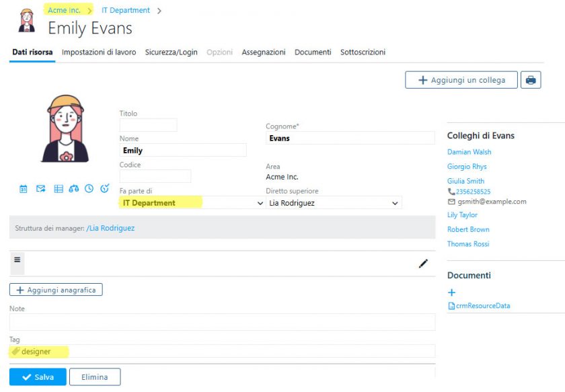This screenshot has height=392, width=565.
Task: Open the calendar icon under the avatar
Action: (24, 189)
